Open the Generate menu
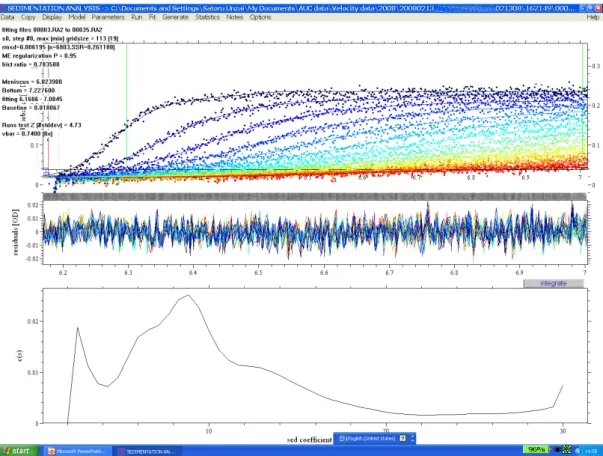The width and height of the screenshot is (603, 456). [175, 17]
